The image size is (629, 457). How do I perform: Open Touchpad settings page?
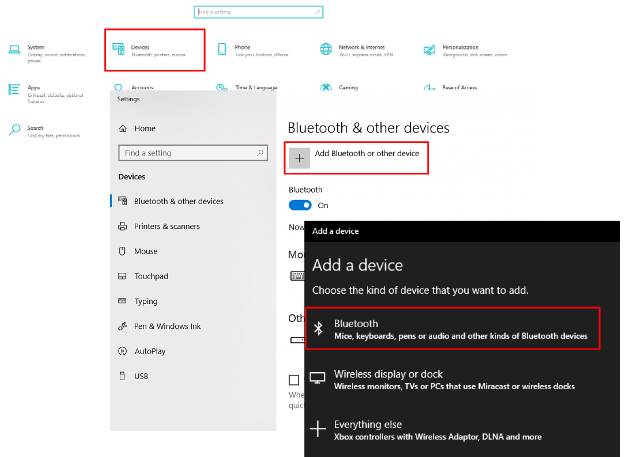[x=151, y=276]
